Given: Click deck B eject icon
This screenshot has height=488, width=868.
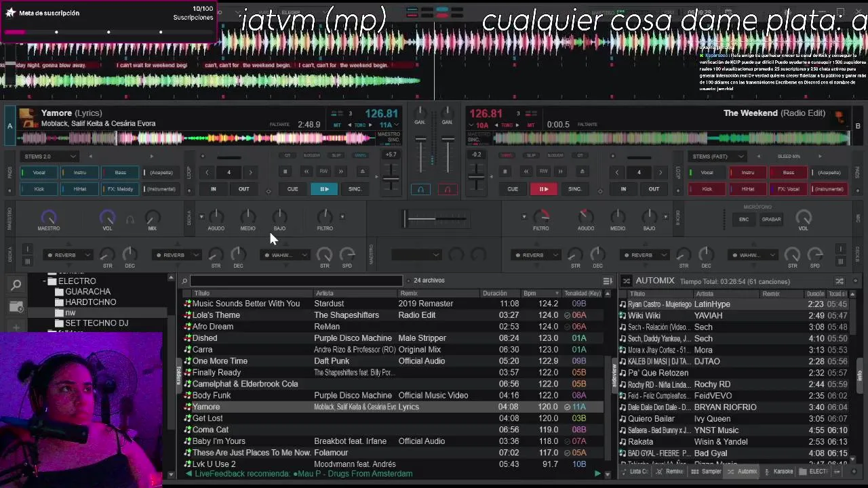Looking at the screenshot, I should 582,171.
